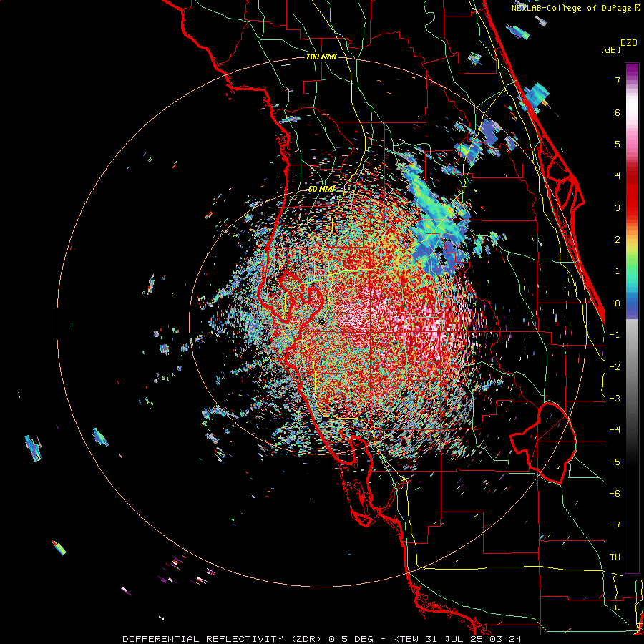Click the '-1' value on the color scale
The width and height of the screenshot is (644, 644).
pos(615,335)
